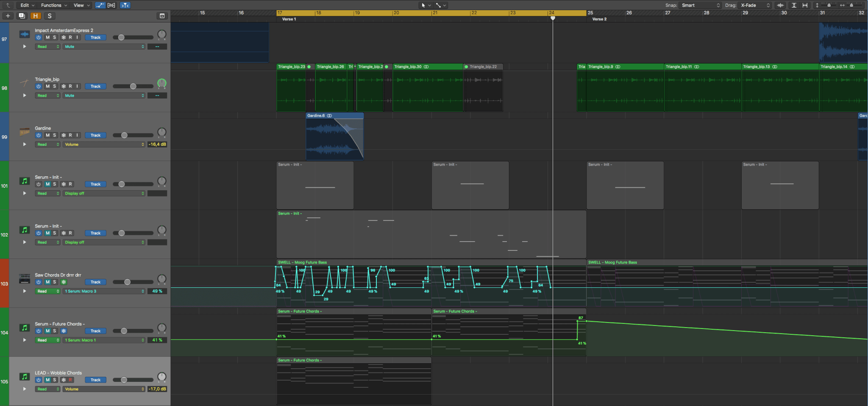The height and width of the screenshot is (406, 868).
Task: Select the Verse 2 marker
Action: tap(599, 19)
